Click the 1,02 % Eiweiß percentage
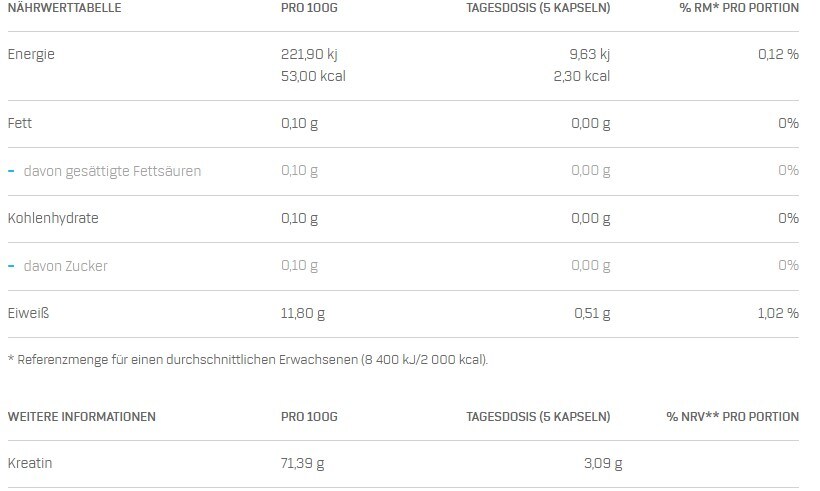 pyautogui.click(x=778, y=313)
